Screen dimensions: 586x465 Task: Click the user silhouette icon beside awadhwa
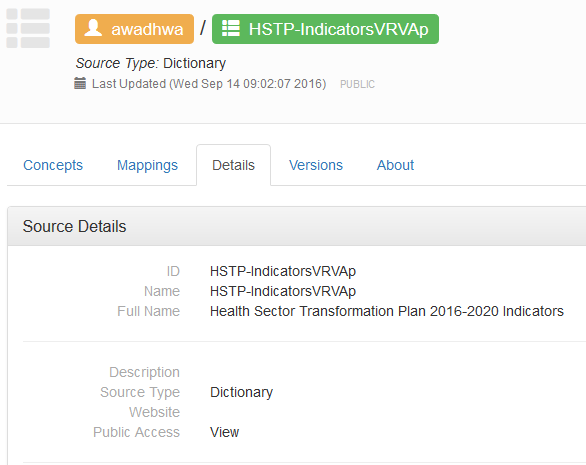tap(93, 28)
